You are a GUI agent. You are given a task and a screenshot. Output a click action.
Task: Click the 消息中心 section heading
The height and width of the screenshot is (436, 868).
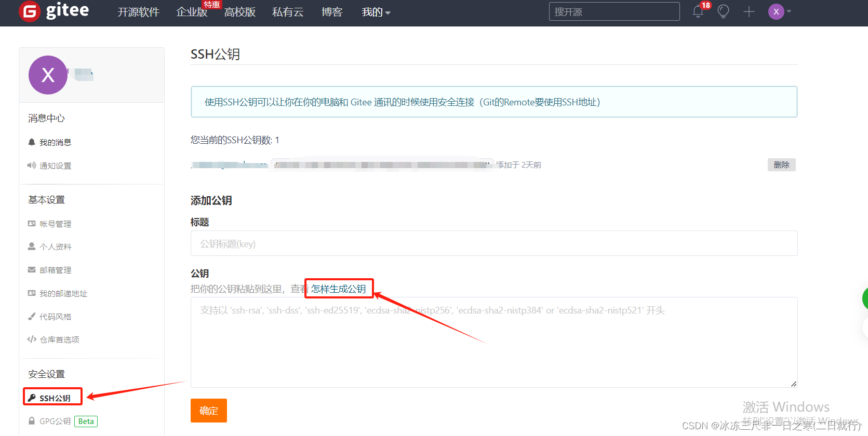pos(46,118)
